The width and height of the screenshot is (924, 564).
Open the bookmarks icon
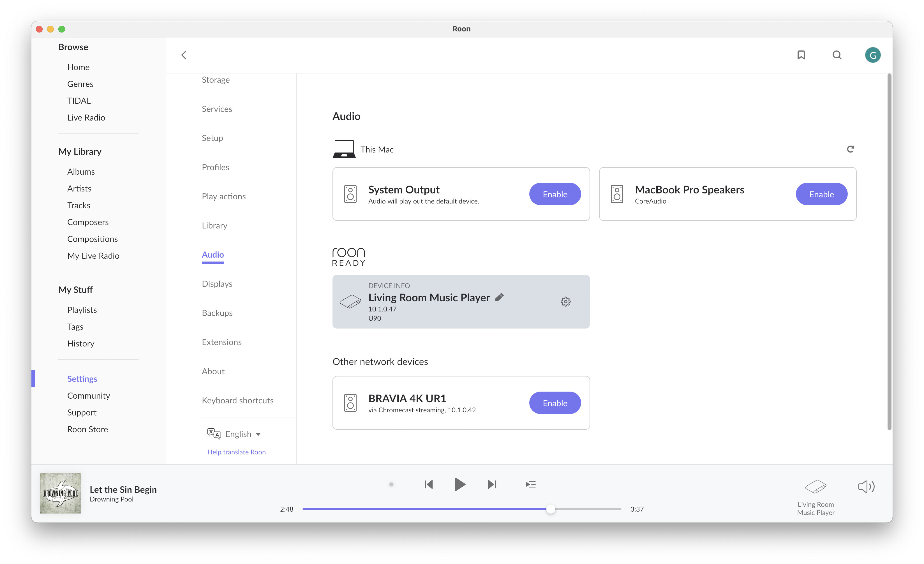coord(801,55)
